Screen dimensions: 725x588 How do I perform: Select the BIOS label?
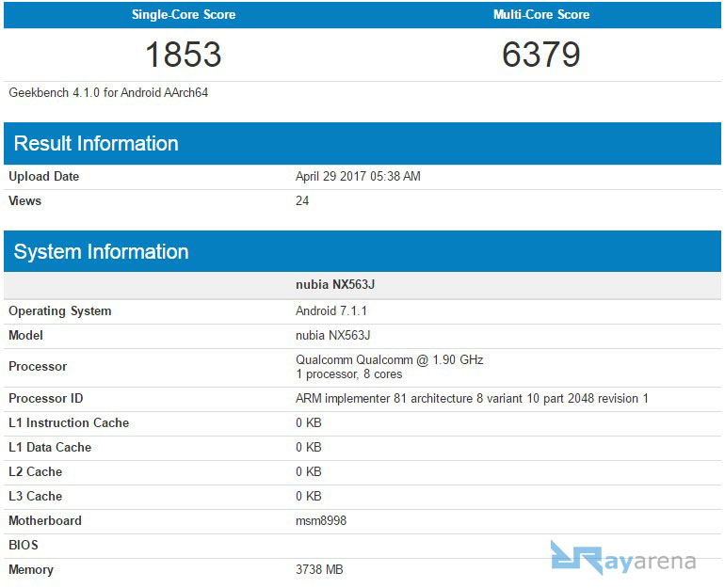pos(24,546)
